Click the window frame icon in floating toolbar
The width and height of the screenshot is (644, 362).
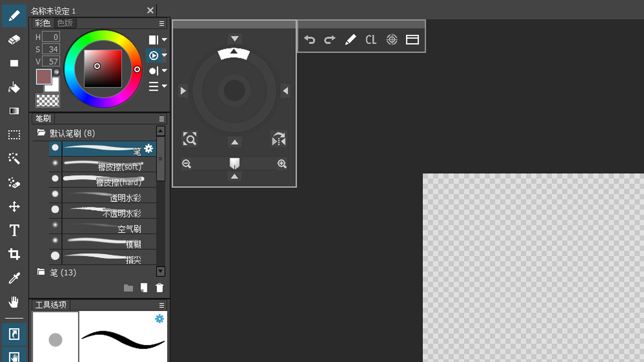tap(412, 40)
